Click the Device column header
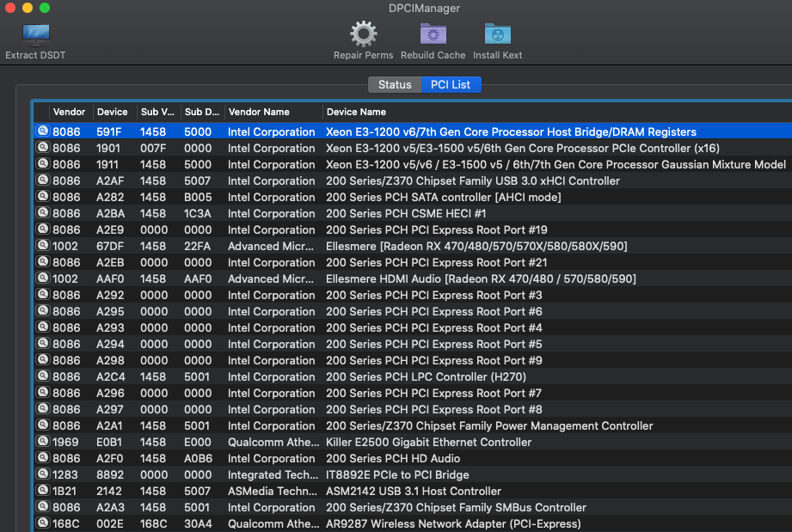 tap(112, 112)
